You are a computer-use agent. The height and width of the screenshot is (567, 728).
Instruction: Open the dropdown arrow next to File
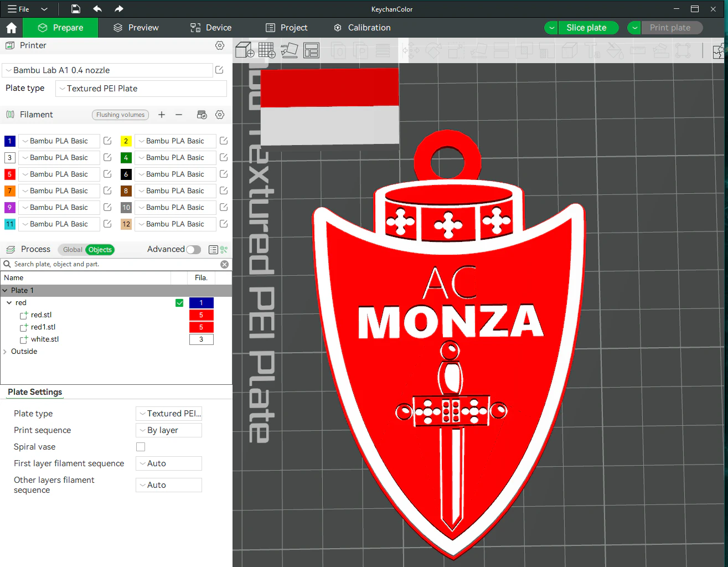pyautogui.click(x=44, y=9)
